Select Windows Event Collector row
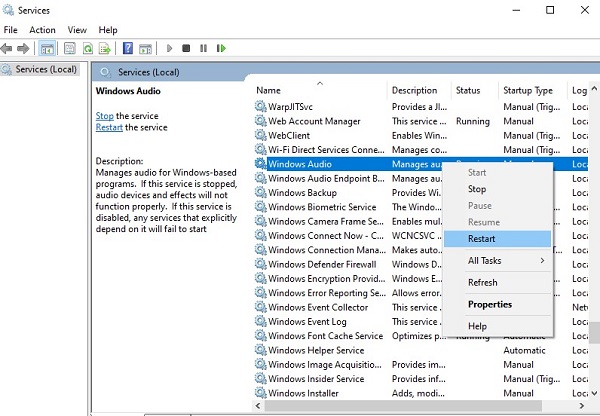The height and width of the screenshot is (416, 600). 421,307
